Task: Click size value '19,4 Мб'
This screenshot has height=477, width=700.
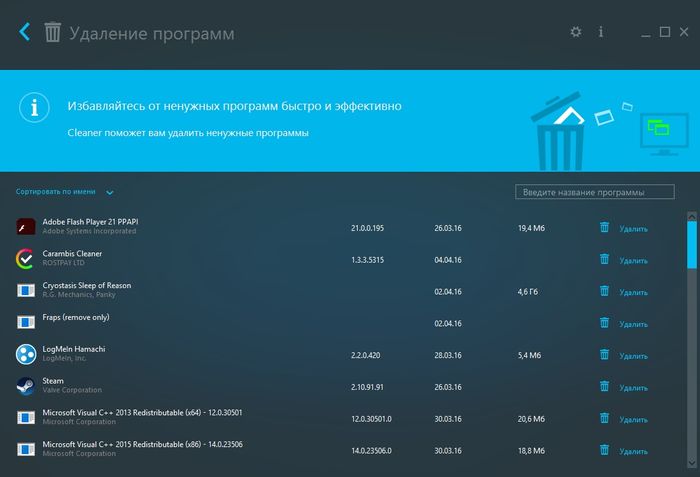Action: [531, 228]
